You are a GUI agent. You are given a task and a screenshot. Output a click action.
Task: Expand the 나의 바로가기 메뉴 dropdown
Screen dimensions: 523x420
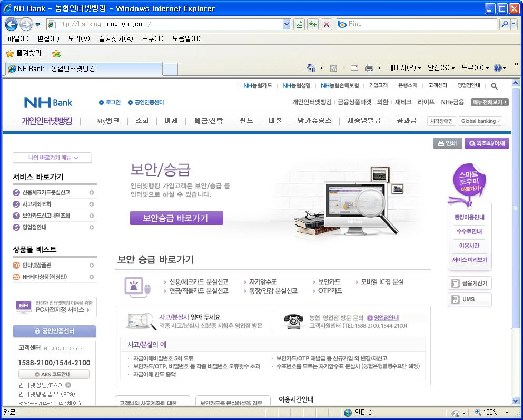[52, 158]
